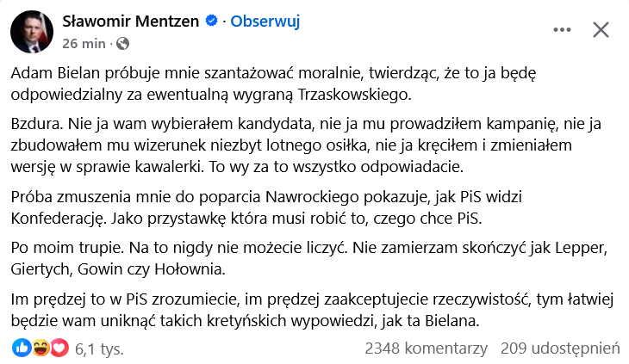Click the red heart Love reaction icon
Image resolution: width=629 pixels, height=364 pixels.
(59, 349)
